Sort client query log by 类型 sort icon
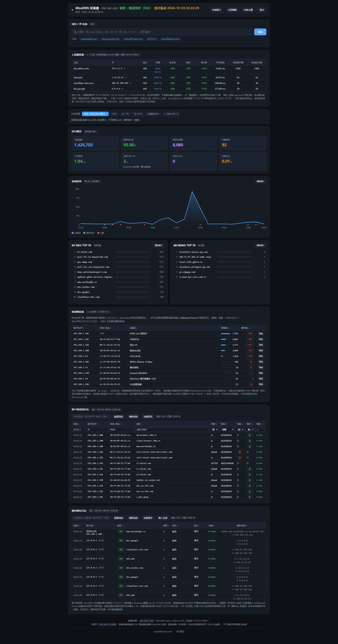This screenshot has height=644, width=338. tap(216, 424)
